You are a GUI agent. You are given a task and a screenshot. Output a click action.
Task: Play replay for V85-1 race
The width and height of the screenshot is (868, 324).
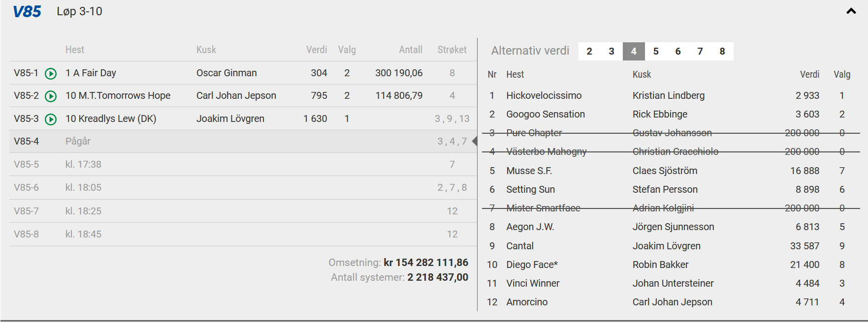(x=51, y=73)
